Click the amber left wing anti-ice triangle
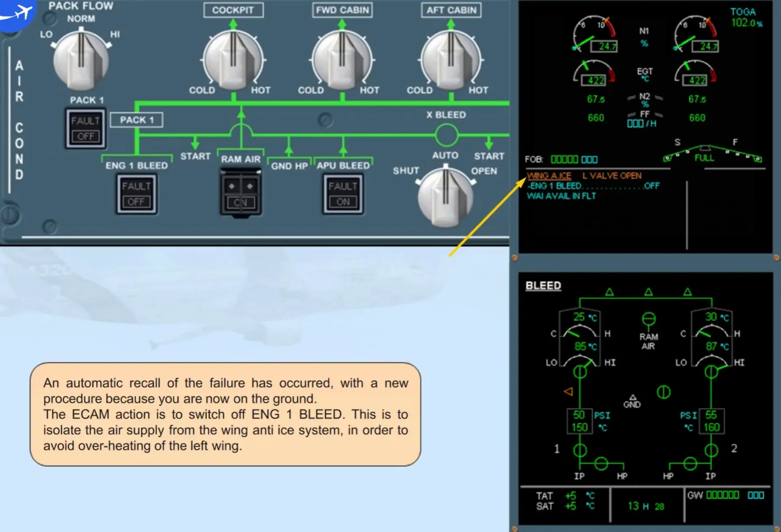 point(568,391)
